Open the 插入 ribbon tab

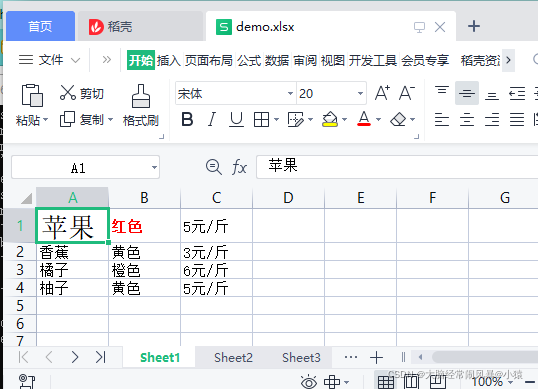point(169,60)
